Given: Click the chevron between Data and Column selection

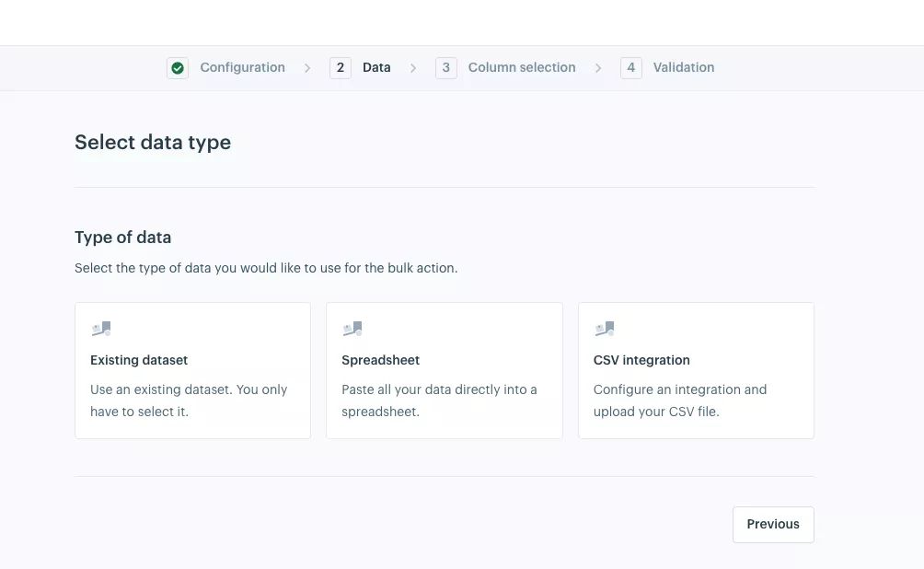Looking at the screenshot, I should point(413,67).
